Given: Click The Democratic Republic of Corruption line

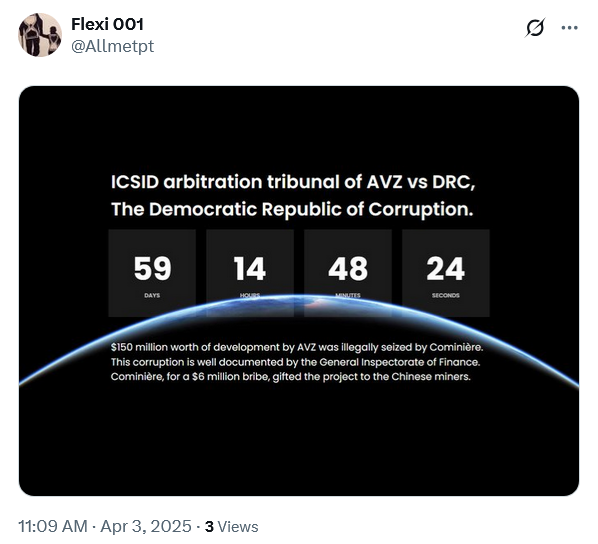Looking at the screenshot, I should click(292, 209).
